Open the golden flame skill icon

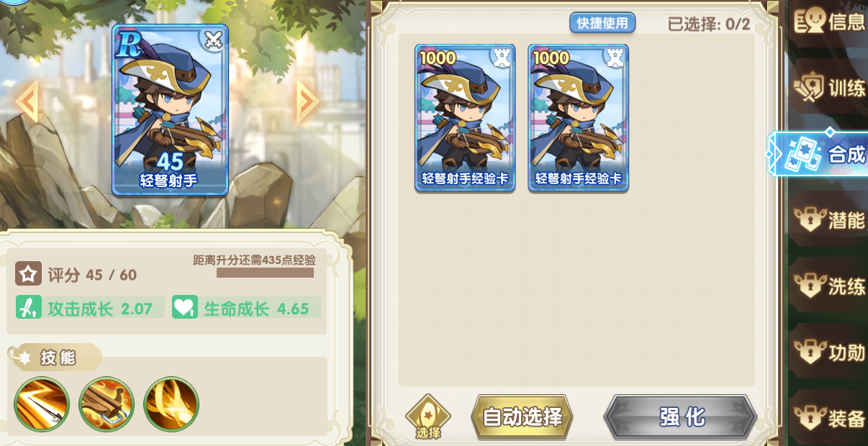[x=171, y=404]
